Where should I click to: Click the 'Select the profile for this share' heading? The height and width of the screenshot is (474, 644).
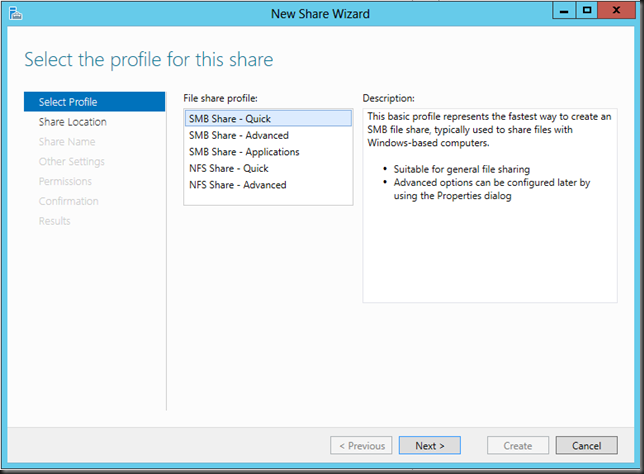(x=149, y=60)
